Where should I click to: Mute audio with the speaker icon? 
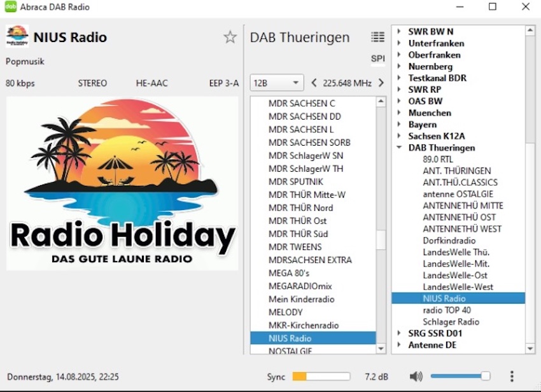[416, 376]
